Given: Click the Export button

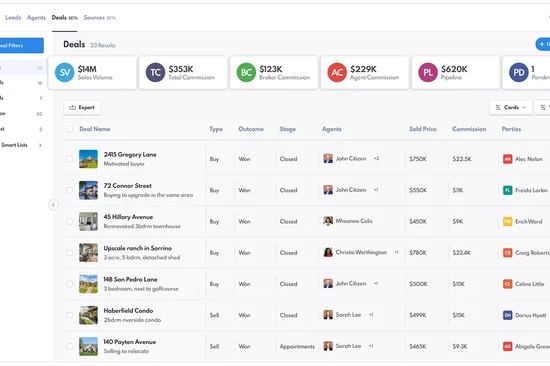Looking at the screenshot, I should point(82,107).
